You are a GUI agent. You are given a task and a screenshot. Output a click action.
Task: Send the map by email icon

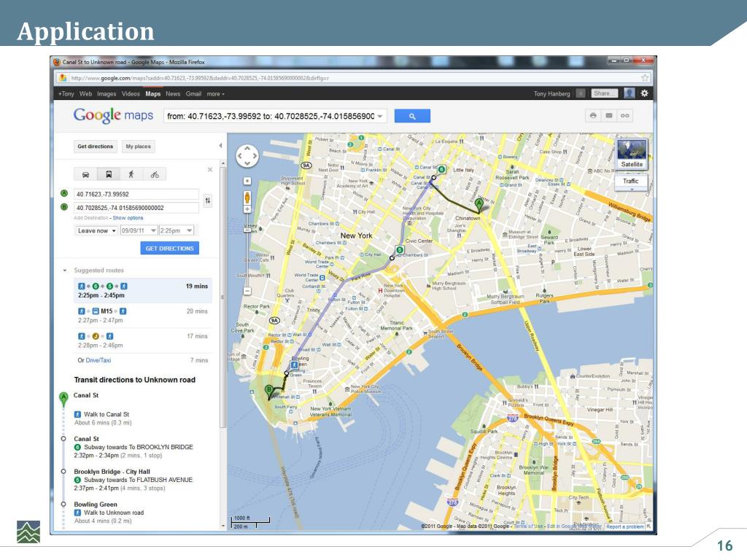609,116
